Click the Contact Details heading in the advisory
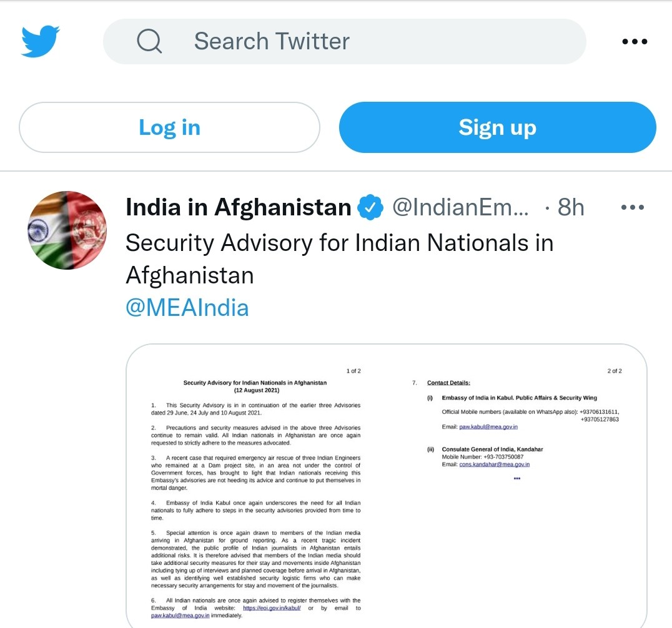 [448, 383]
